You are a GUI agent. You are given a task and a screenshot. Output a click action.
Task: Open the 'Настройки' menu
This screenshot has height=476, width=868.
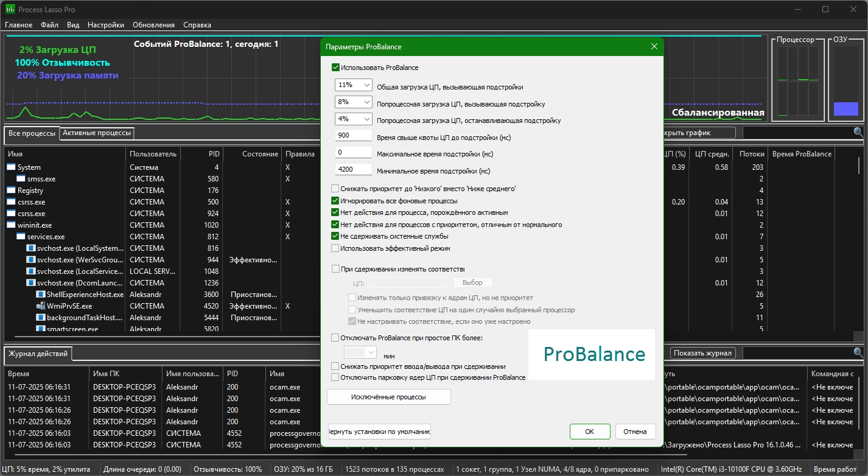[x=106, y=25]
